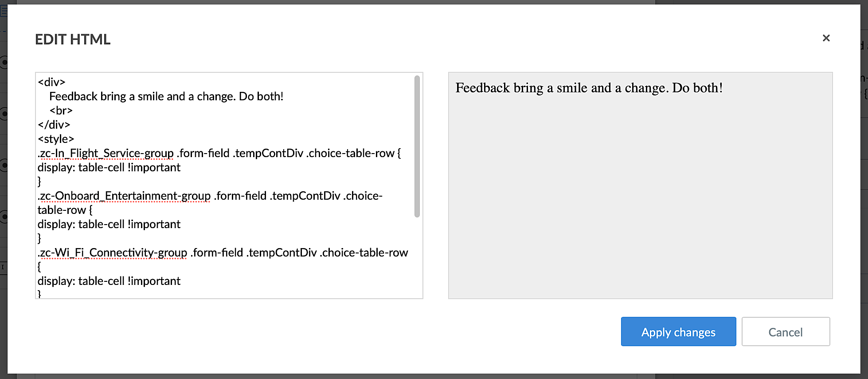The image size is (868, 379).
Task: Click display line under Onboard_Entertainment rule
Action: (x=109, y=225)
